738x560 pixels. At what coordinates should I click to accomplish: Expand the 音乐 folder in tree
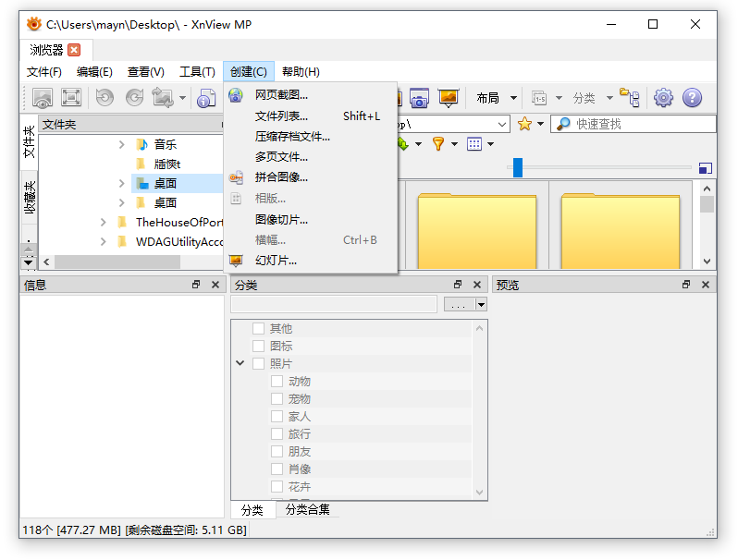(121, 144)
